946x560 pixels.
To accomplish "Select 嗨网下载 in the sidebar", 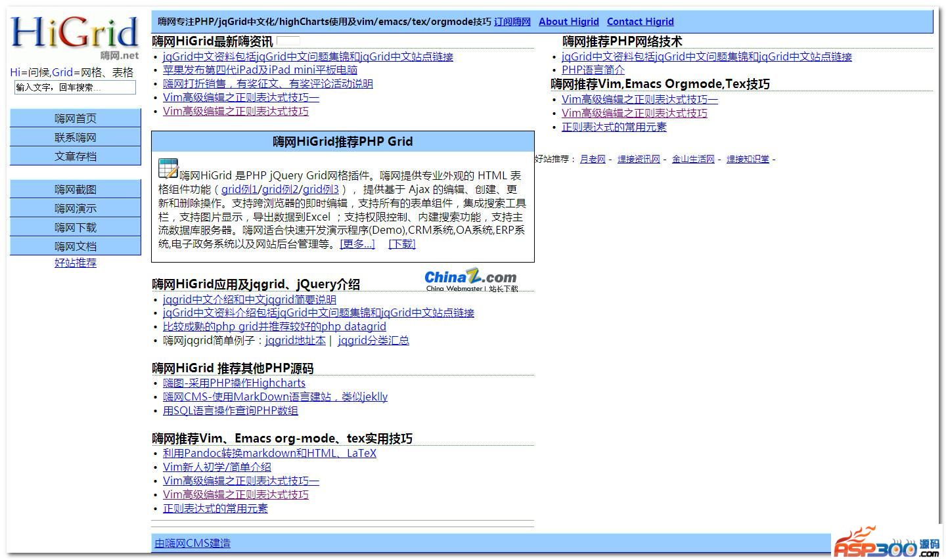I will click(x=76, y=227).
